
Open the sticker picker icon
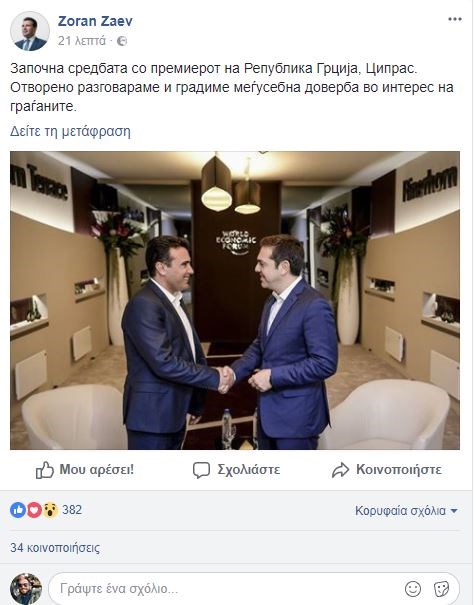click(441, 589)
